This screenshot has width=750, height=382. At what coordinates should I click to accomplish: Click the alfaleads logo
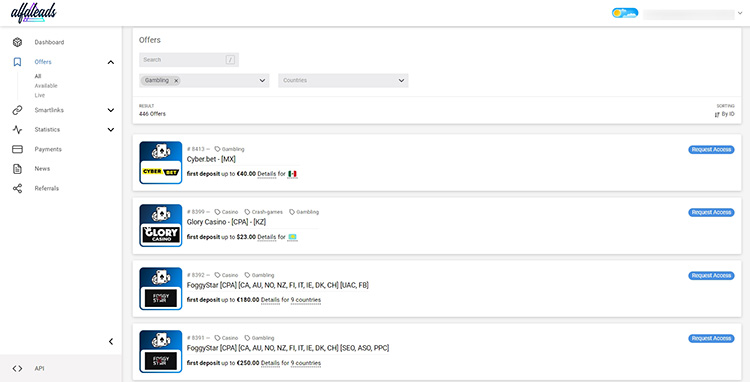[33, 13]
